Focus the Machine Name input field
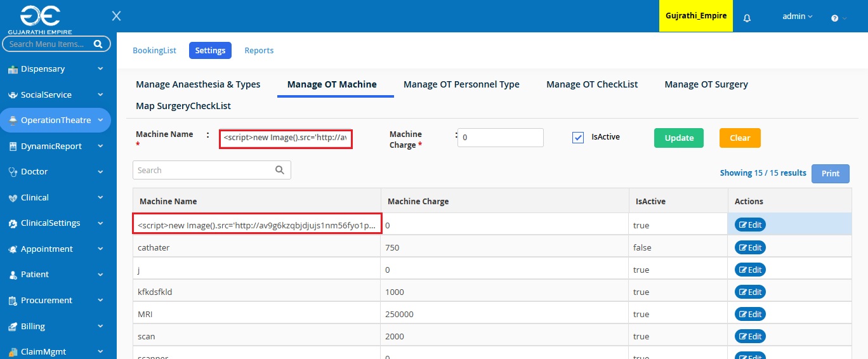Viewport: 868px width, 359px height. pos(286,138)
